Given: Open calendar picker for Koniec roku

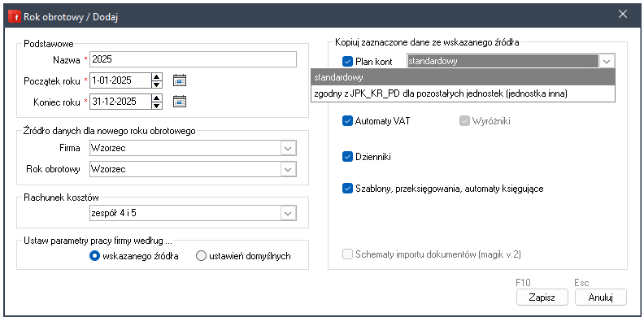Looking at the screenshot, I should (179, 101).
